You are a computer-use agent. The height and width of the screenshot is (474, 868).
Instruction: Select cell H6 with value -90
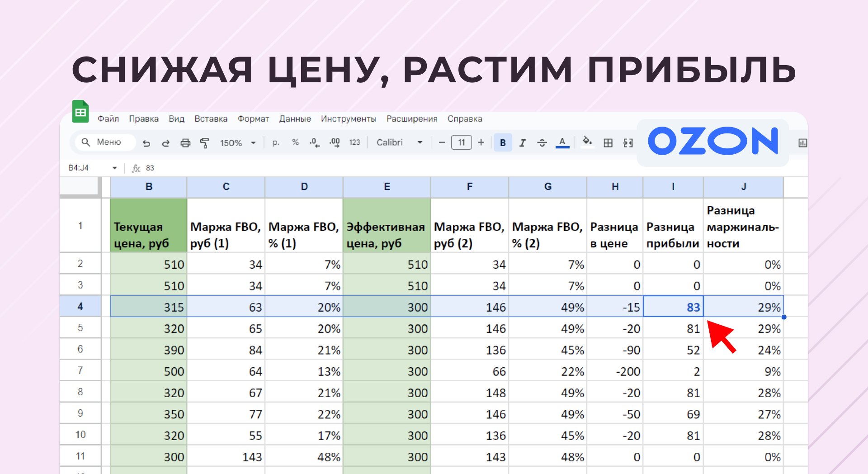click(x=615, y=350)
